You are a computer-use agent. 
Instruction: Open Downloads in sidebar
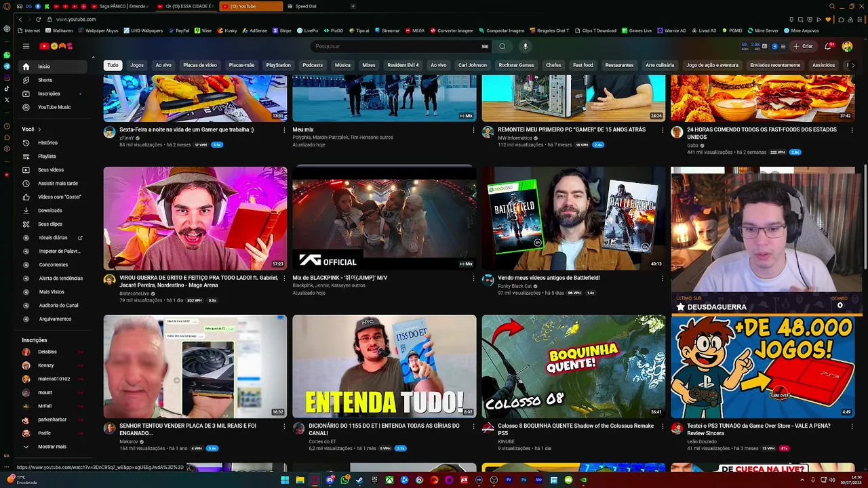(x=53, y=211)
